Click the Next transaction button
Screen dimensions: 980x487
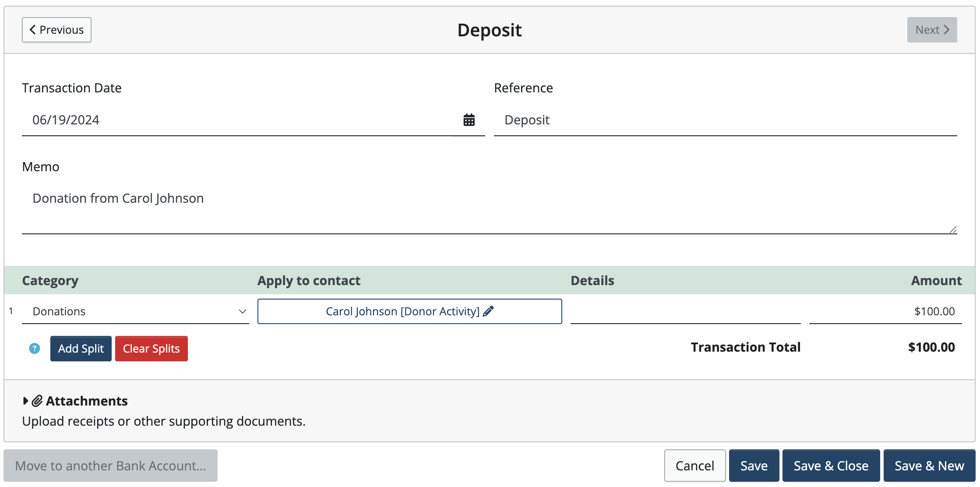[x=932, y=30]
